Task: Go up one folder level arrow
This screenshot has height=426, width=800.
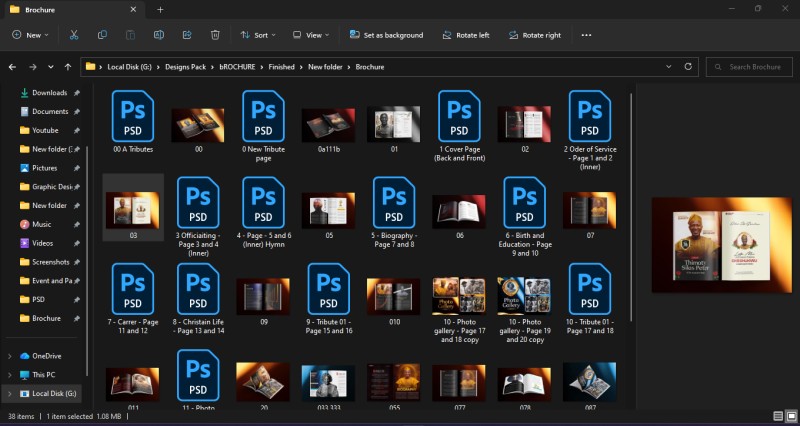Action: [68, 67]
